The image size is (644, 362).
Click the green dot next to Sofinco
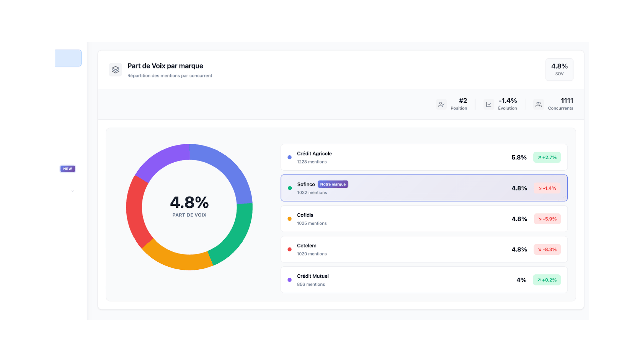click(290, 188)
